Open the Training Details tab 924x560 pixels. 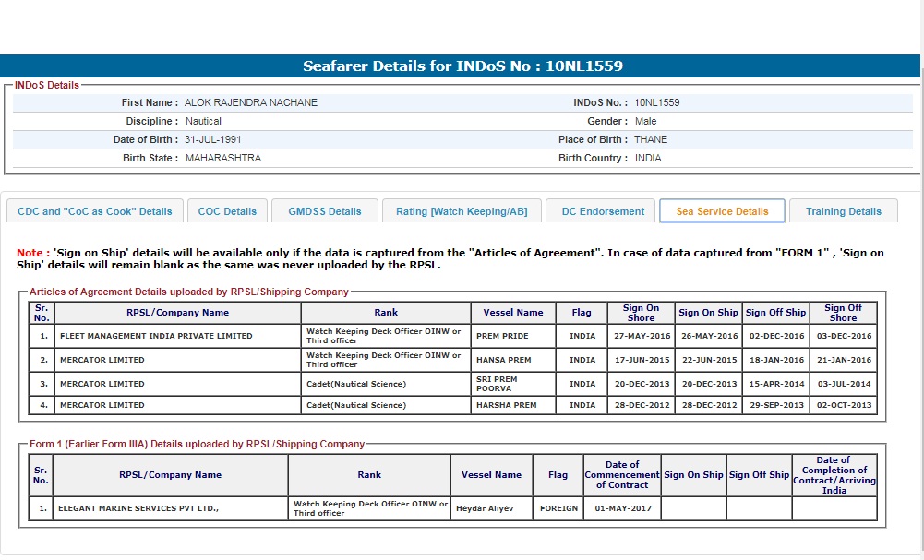pyautogui.click(x=843, y=211)
